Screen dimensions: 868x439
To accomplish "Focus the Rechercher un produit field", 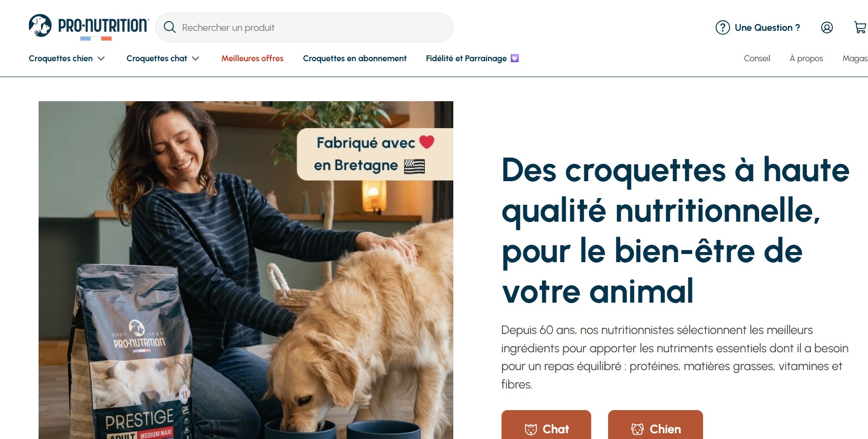I will tap(304, 27).
